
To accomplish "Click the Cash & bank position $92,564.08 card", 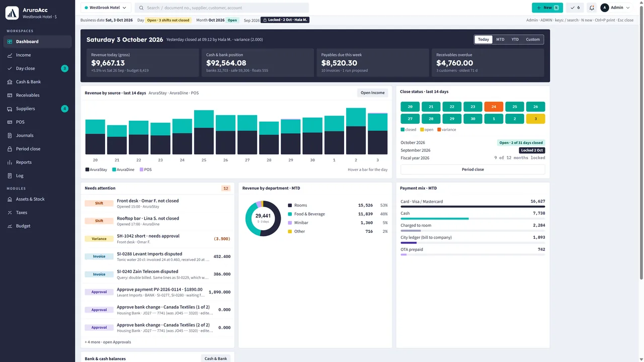I will tap(258, 63).
